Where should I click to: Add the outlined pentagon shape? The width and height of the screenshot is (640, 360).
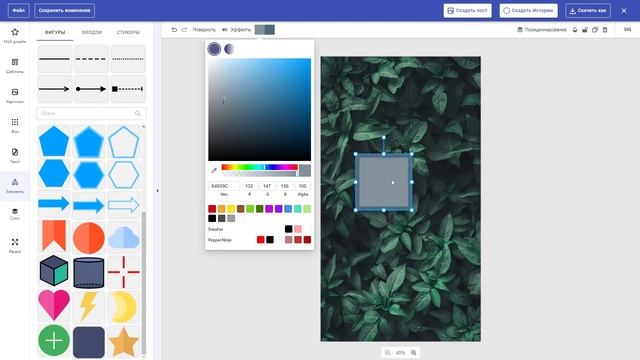(124, 142)
